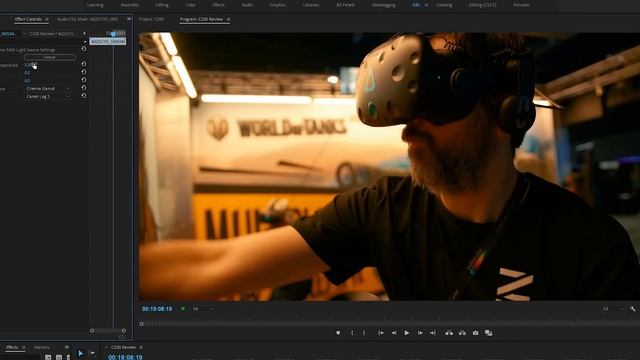
Task: Open the Effects panel menu
Action: pos(24,347)
